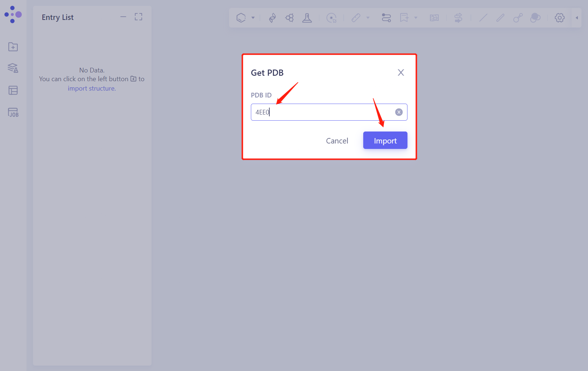Open the ruler measurement dropdown arrow
Screen dimensions: 588x371
point(368,18)
